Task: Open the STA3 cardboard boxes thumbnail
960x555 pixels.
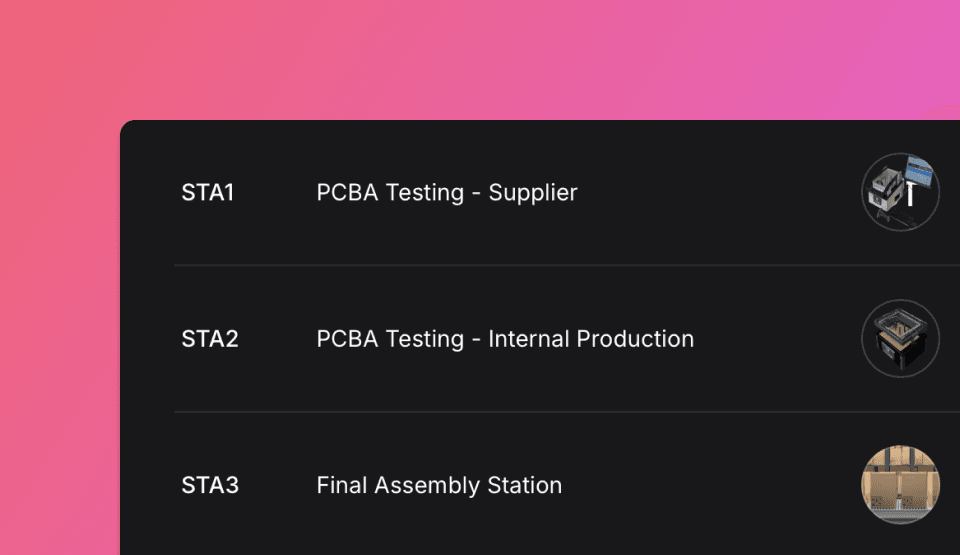Action: coord(900,485)
